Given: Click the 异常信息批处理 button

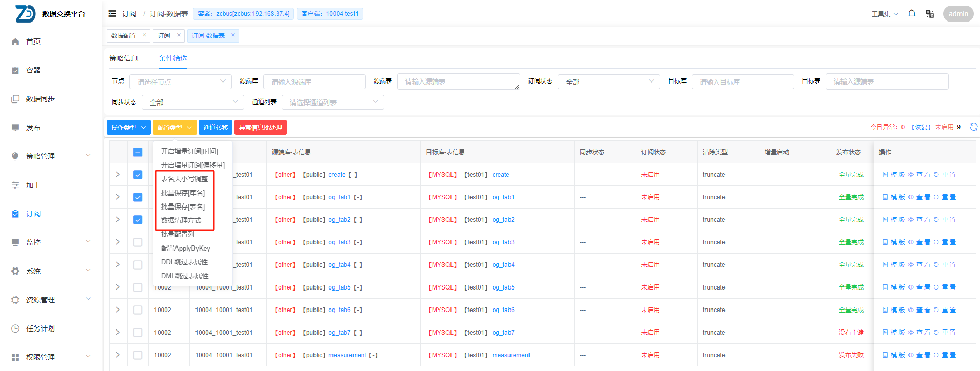Looking at the screenshot, I should (260, 128).
